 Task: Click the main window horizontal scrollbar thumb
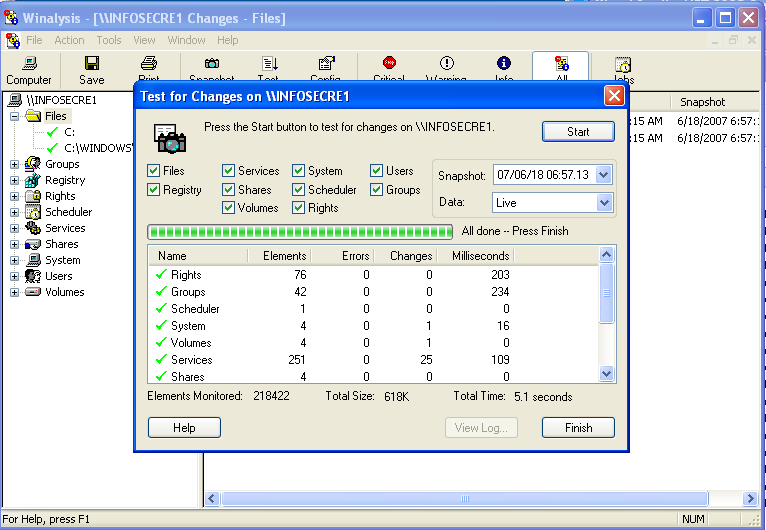[x=465, y=499]
